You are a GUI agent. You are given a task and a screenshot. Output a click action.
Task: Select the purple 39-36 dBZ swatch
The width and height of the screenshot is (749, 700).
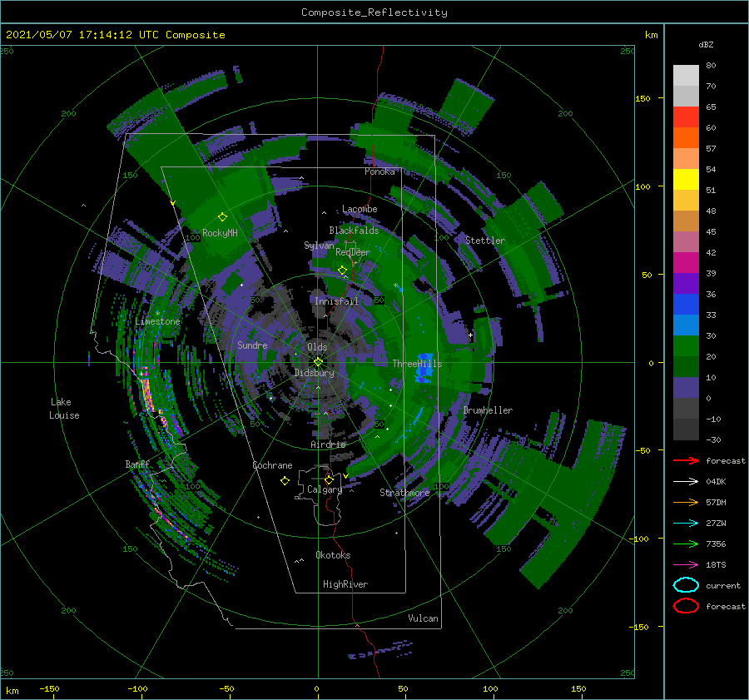(x=686, y=284)
